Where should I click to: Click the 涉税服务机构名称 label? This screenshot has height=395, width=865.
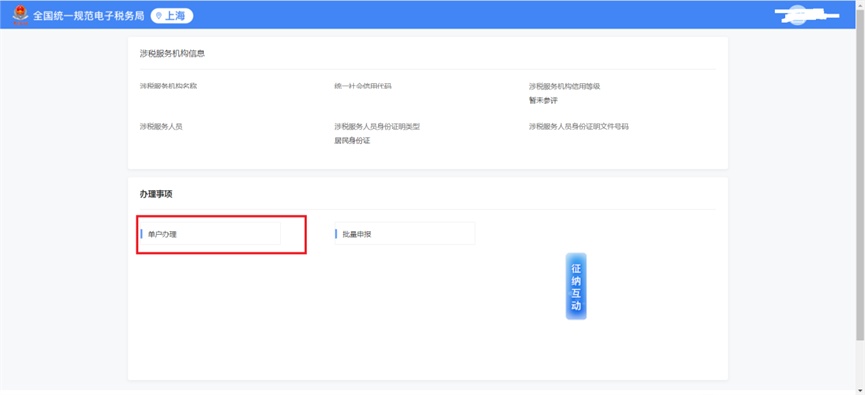(x=168, y=86)
